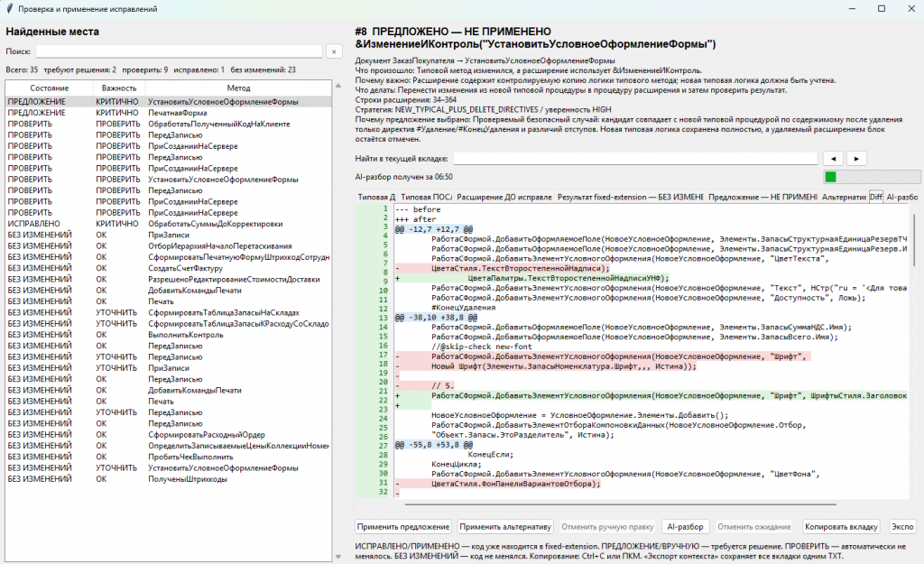Open the Расширение ДО исправле tab

[504, 197]
